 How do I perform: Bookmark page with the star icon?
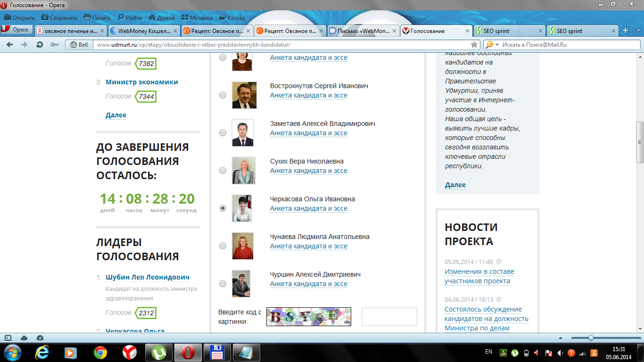tap(474, 45)
